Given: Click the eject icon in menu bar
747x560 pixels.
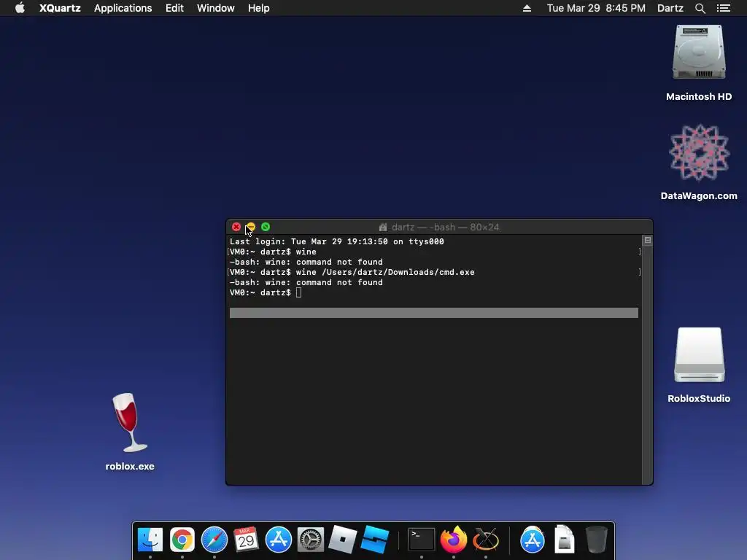Looking at the screenshot, I should (x=527, y=8).
